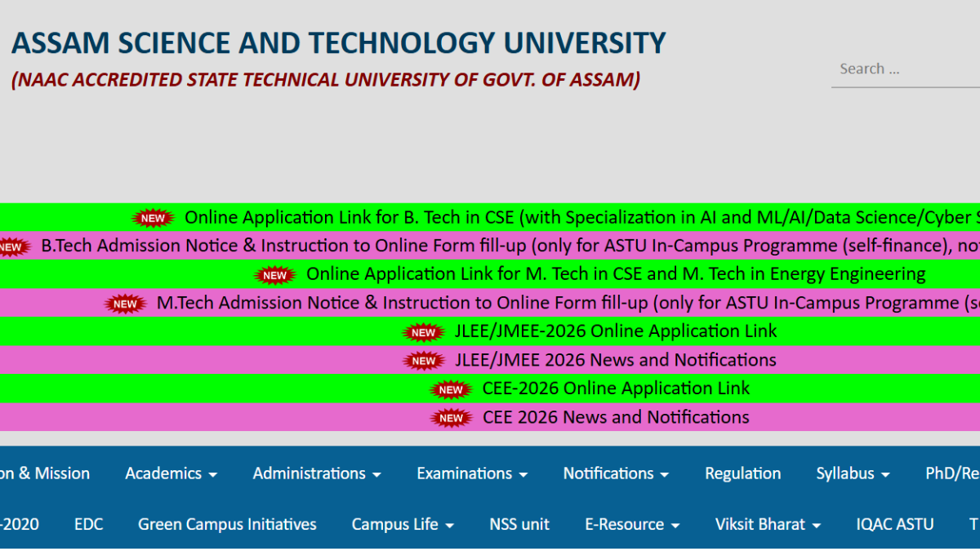Click NEW badge next to M. Tech CSE link
980x551 pixels.
click(x=275, y=275)
